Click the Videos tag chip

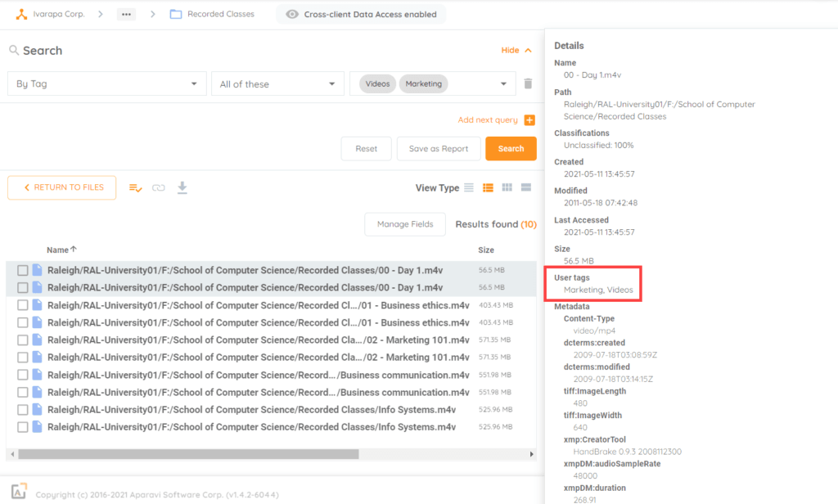pyautogui.click(x=377, y=84)
